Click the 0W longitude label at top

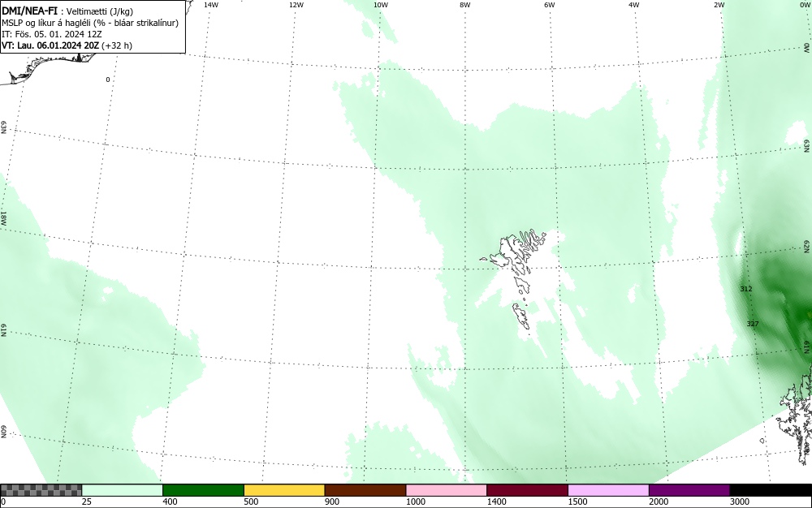point(804,5)
